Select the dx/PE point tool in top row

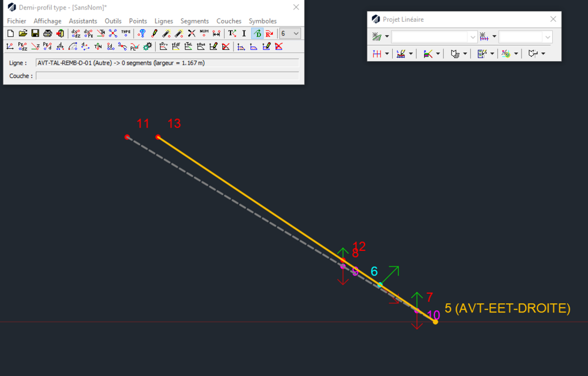click(89, 33)
